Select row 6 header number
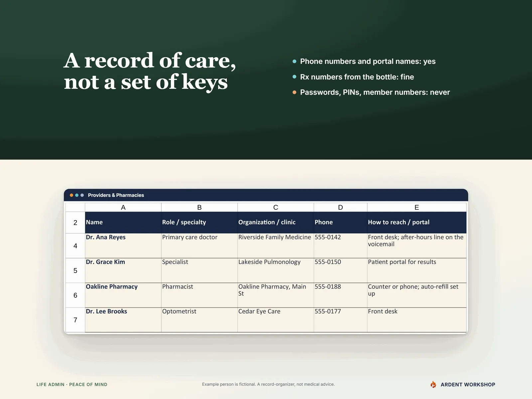Viewport: 532px width, 399px height. pos(75,295)
